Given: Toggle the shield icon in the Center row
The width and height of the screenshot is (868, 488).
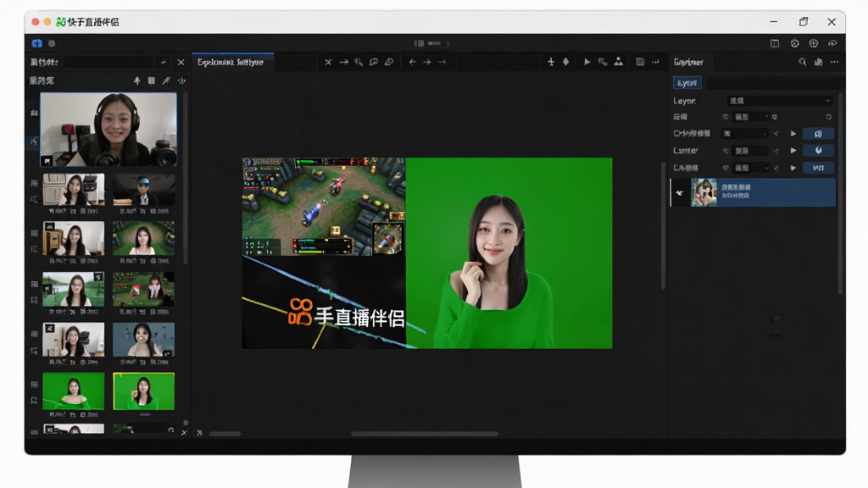Looking at the screenshot, I should pos(726,151).
